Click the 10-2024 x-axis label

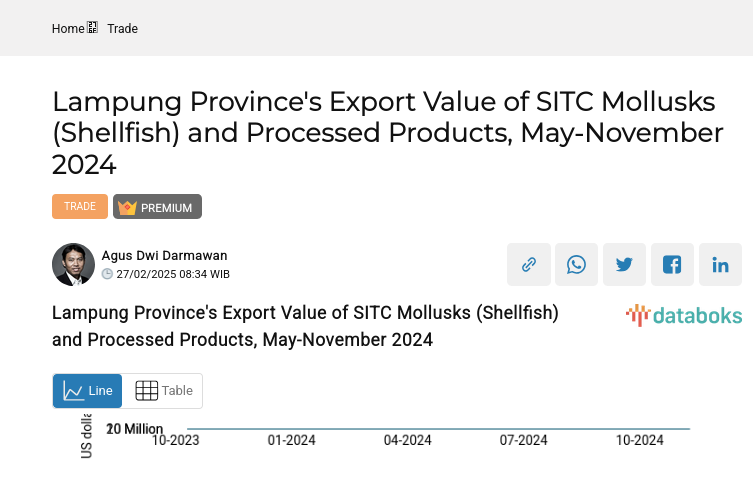[639, 440]
